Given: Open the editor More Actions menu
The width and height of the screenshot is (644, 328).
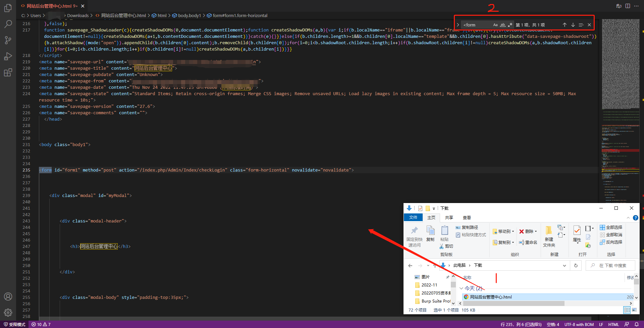Looking at the screenshot, I should (636, 6).
